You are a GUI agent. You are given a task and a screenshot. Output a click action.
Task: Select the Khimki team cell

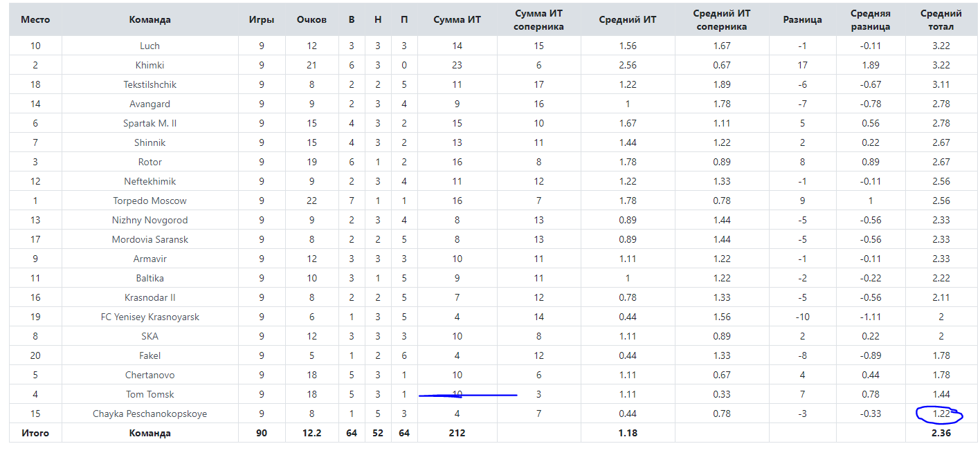point(149,65)
